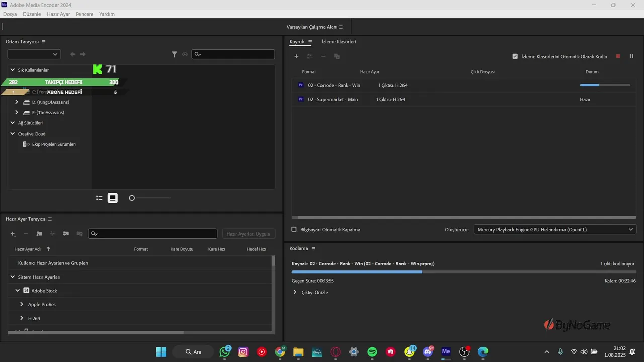The image size is (644, 362).
Task: Click the Windows Start button
Action: (161, 352)
